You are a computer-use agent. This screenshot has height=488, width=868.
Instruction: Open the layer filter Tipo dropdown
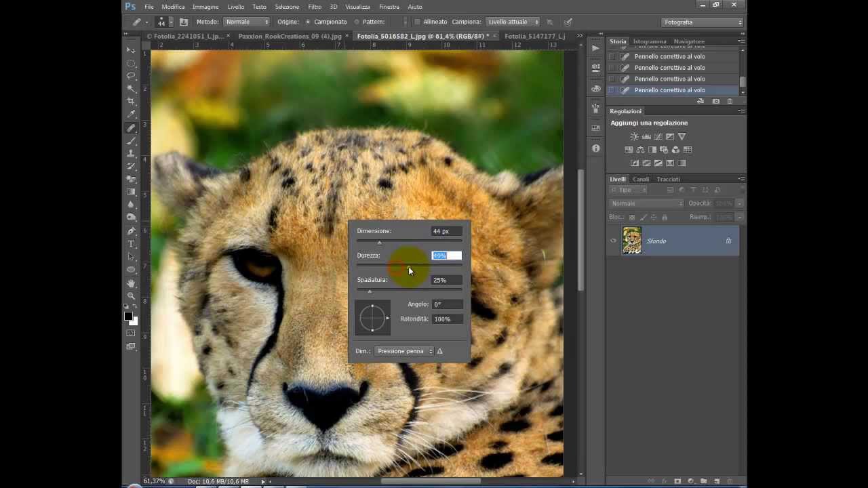629,190
